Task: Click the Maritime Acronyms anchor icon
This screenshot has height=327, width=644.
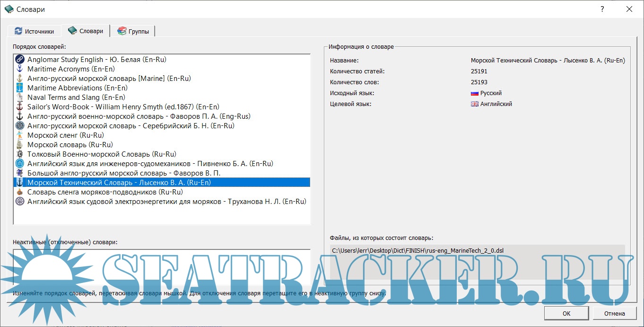Action: tap(20, 69)
